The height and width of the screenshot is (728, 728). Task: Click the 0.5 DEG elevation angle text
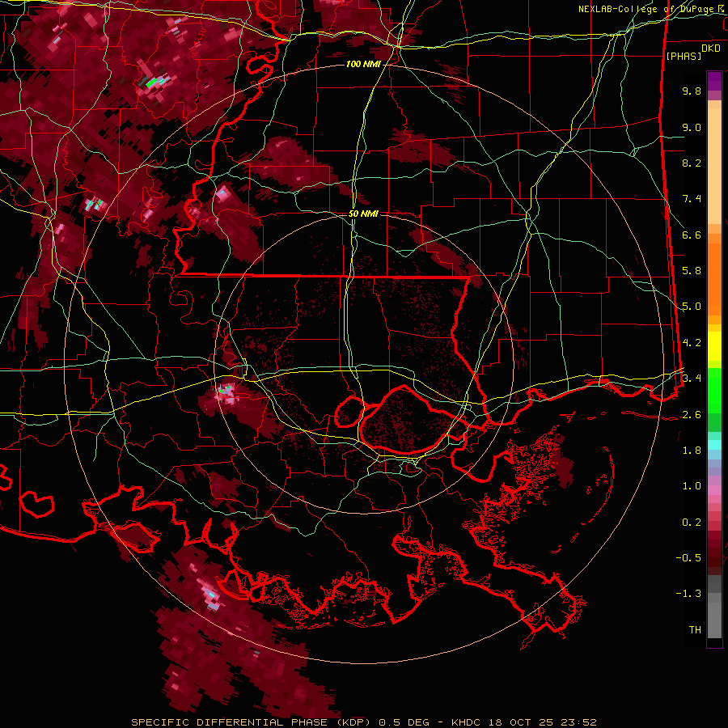404,722
